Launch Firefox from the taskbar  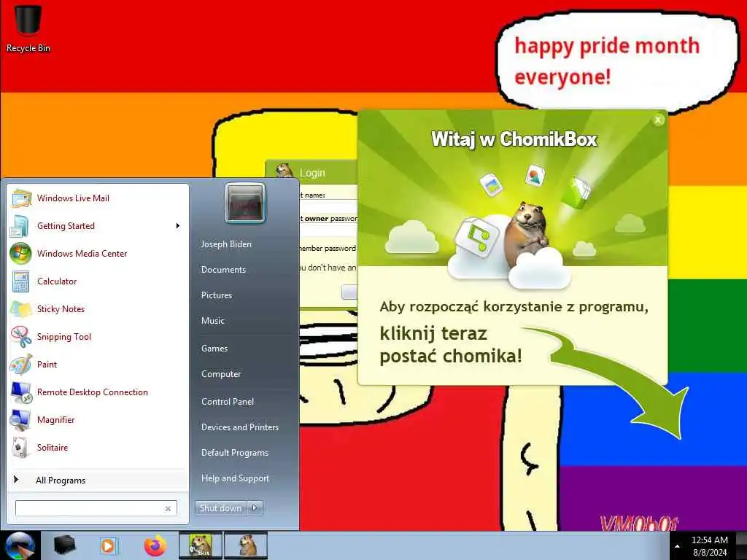pos(155,545)
